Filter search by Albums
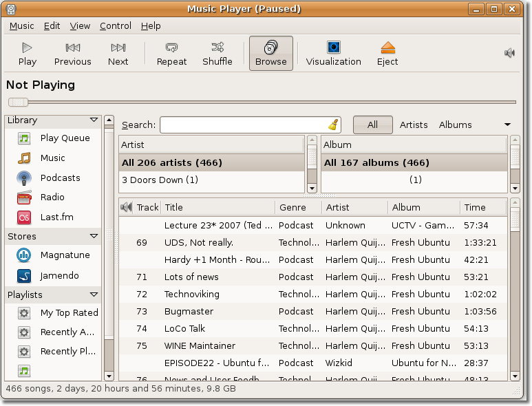This screenshot has height=406, width=532. click(456, 125)
